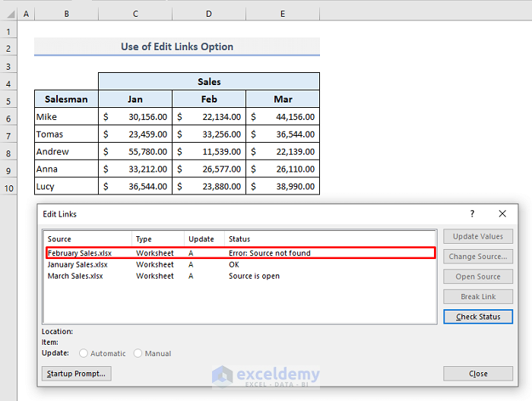This screenshot has width=532, height=401.
Task: Select the Manual update radio button
Action: pyautogui.click(x=138, y=354)
